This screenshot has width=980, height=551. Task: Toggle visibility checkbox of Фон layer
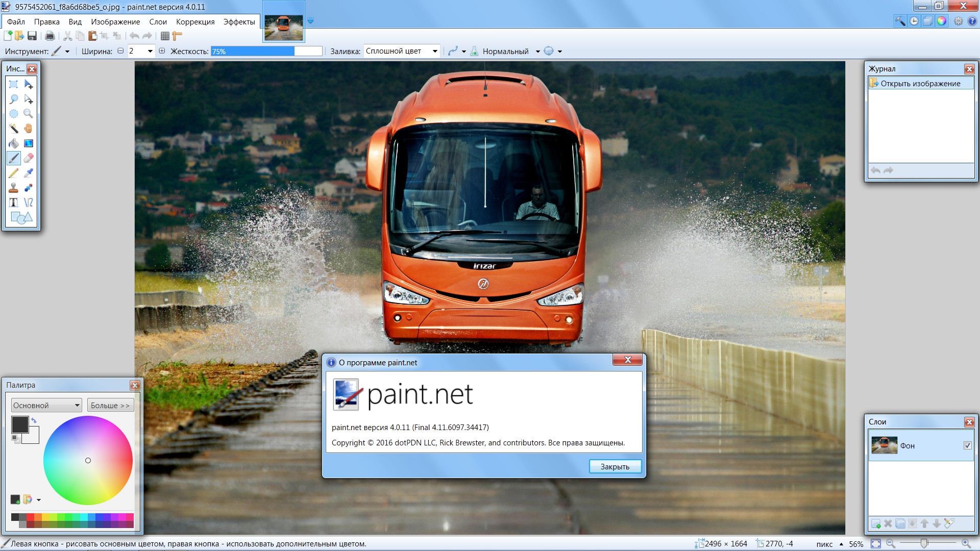coord(967,445)
